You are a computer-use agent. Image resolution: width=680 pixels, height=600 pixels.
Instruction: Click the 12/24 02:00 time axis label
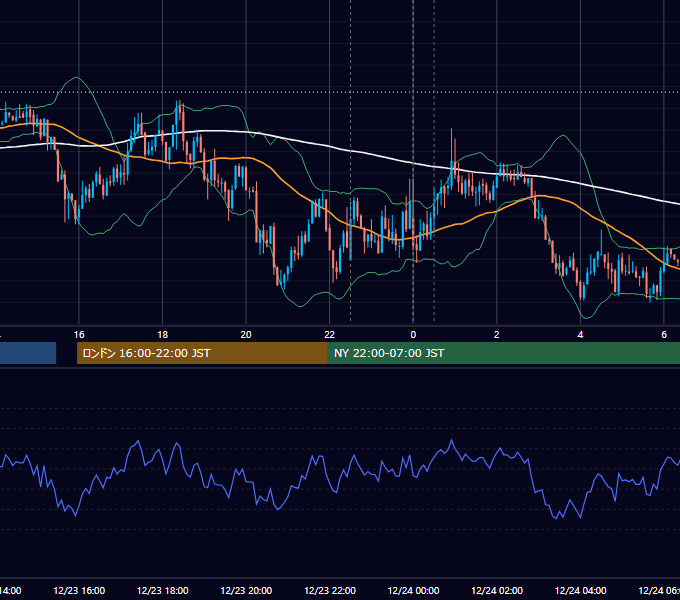pos(497,590)
